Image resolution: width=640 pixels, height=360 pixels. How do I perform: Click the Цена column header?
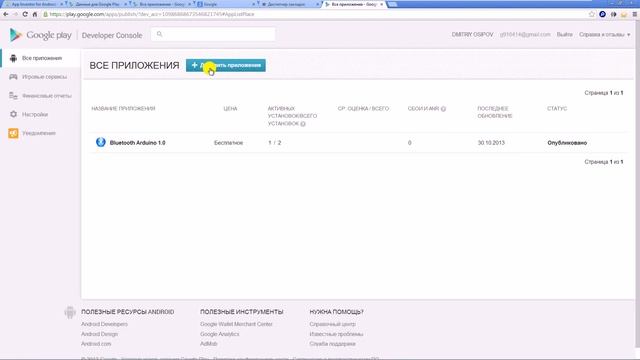point(230,109)
